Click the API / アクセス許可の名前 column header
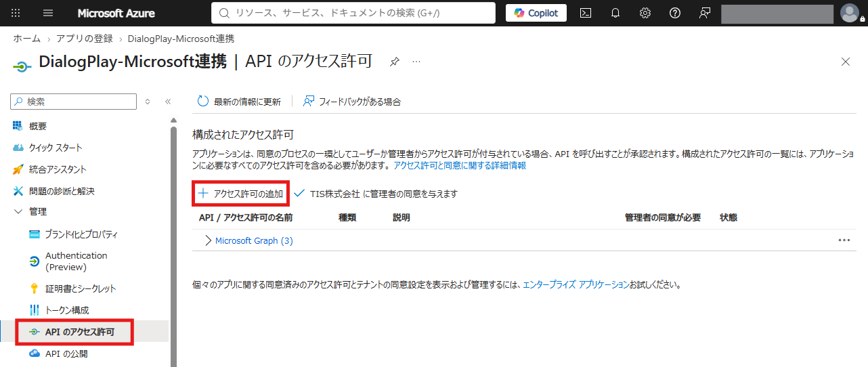868x367 pixels. click(x=246, y=218)
